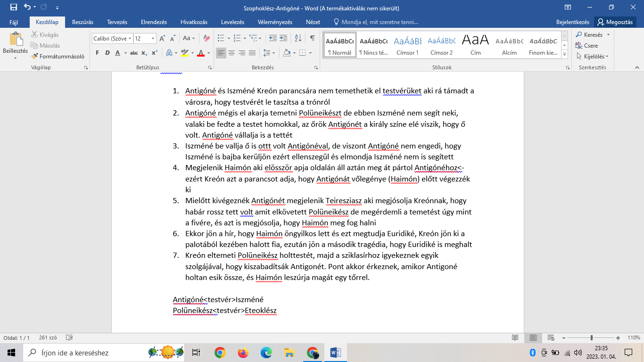The width and height of the screenshot is (644, 362).
Task: Open the font size dropdown
Action: [153, 38]
